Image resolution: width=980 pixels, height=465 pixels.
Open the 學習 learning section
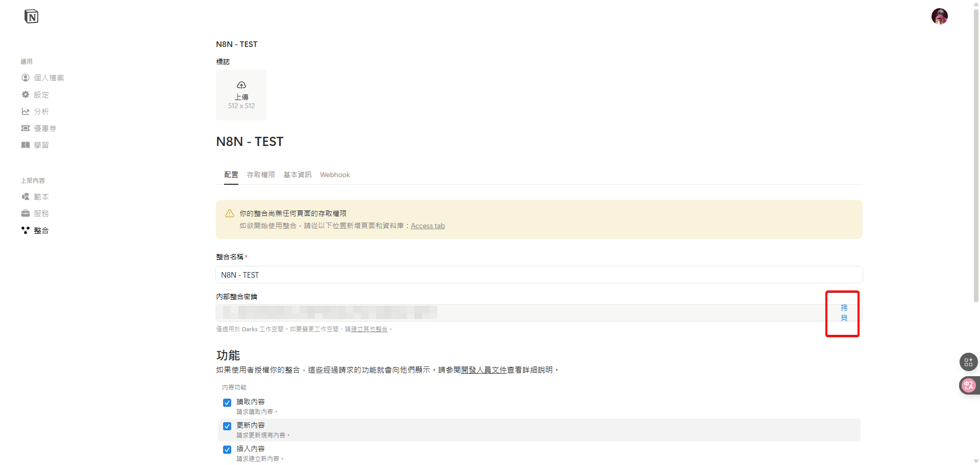(41, 145)
